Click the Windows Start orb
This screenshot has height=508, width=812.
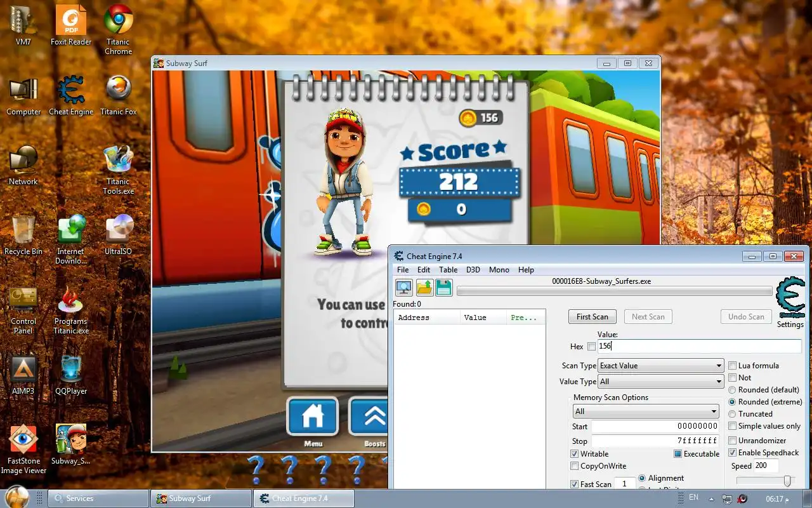click(x=16, y=497)
